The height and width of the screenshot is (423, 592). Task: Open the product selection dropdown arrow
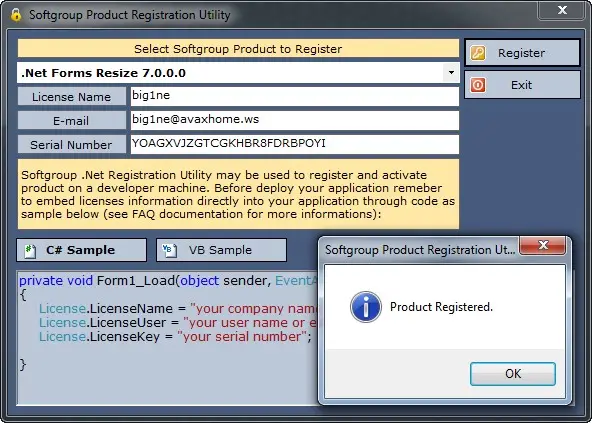pos(451,73)
